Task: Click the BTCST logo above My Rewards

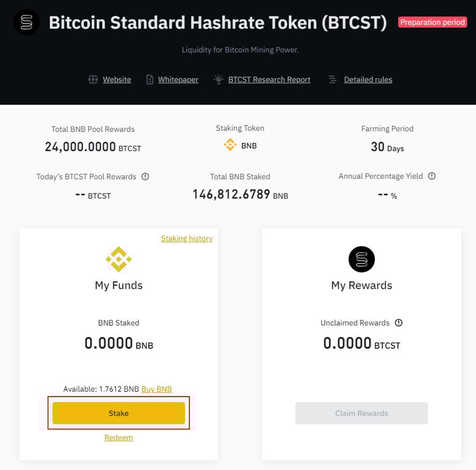Action: (361, 259)
